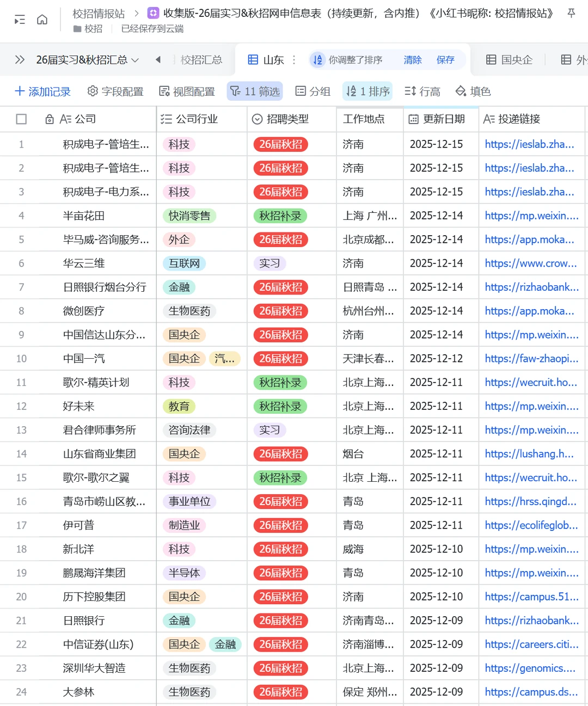Open the 26届实习&秋招汇总 dropdown

pos(87,60)
